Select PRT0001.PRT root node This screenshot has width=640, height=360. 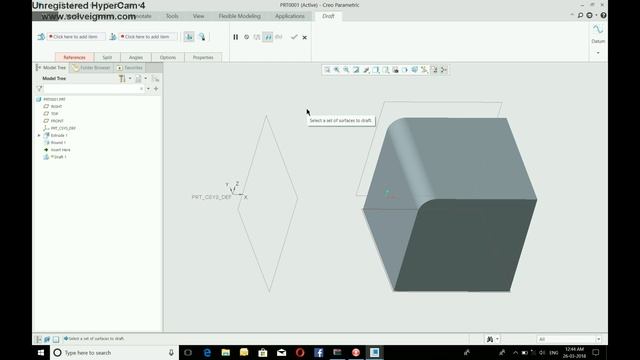(51, 99)
